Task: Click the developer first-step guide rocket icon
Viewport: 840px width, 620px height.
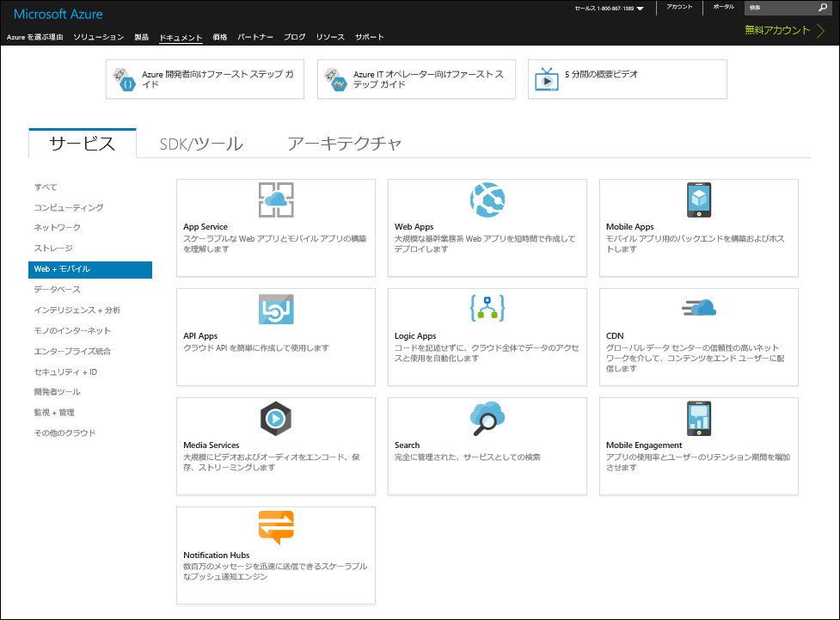Action: coord(125,79)
